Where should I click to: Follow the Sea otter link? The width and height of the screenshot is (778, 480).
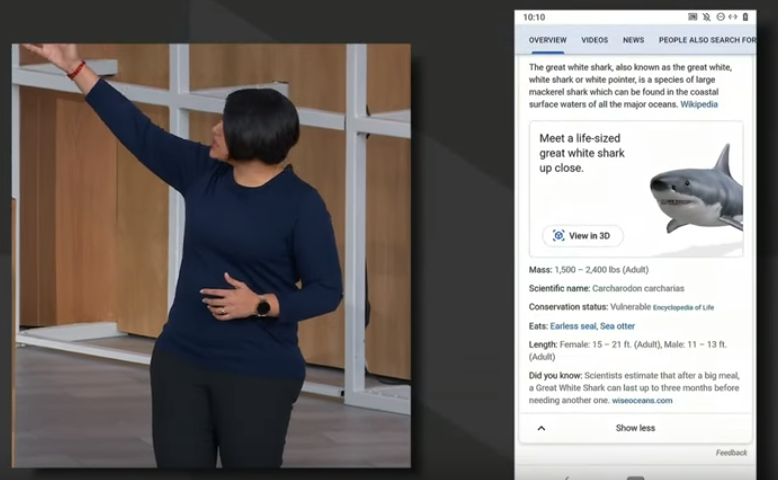coord(617,326)
